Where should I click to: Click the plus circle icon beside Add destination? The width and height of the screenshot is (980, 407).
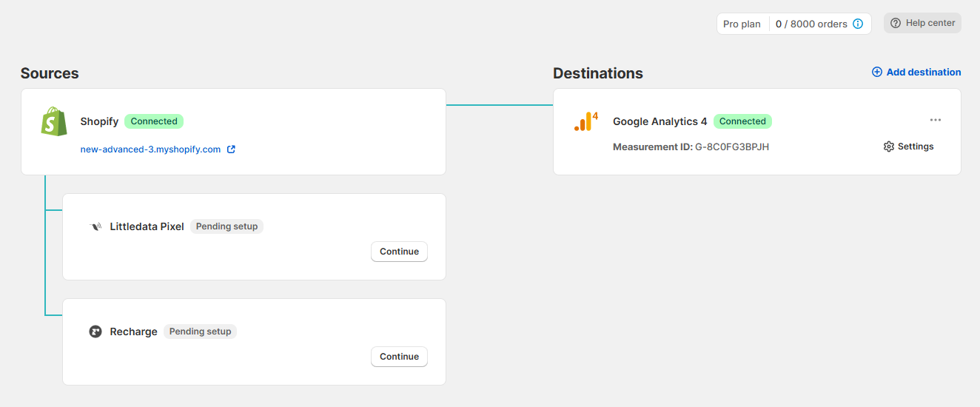click(877, 72)
